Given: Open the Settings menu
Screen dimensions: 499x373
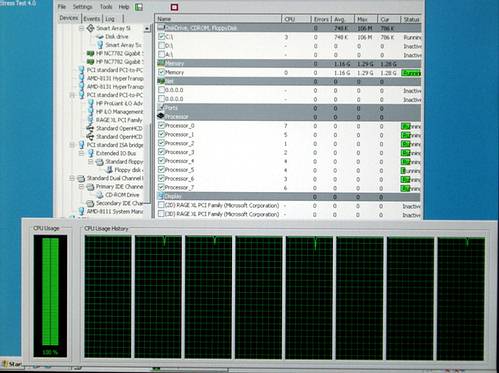Looking at the screenshot, I should pyautogui.click(x=82, y=7).
